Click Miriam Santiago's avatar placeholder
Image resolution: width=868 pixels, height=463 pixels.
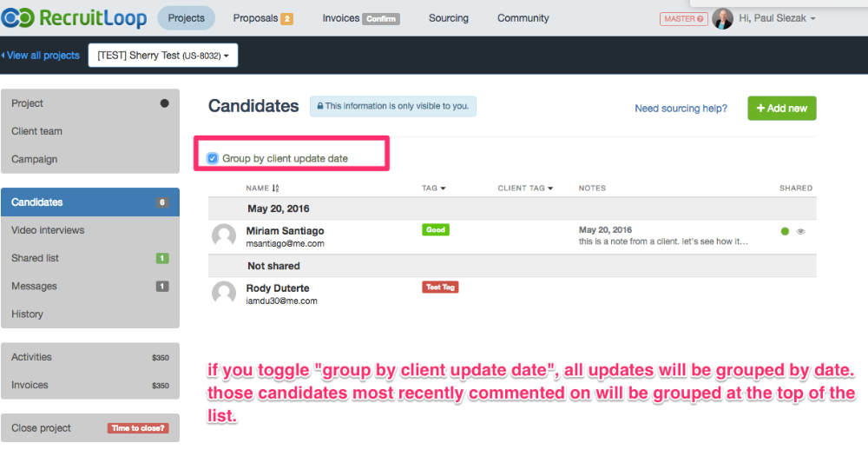[224, 236]
